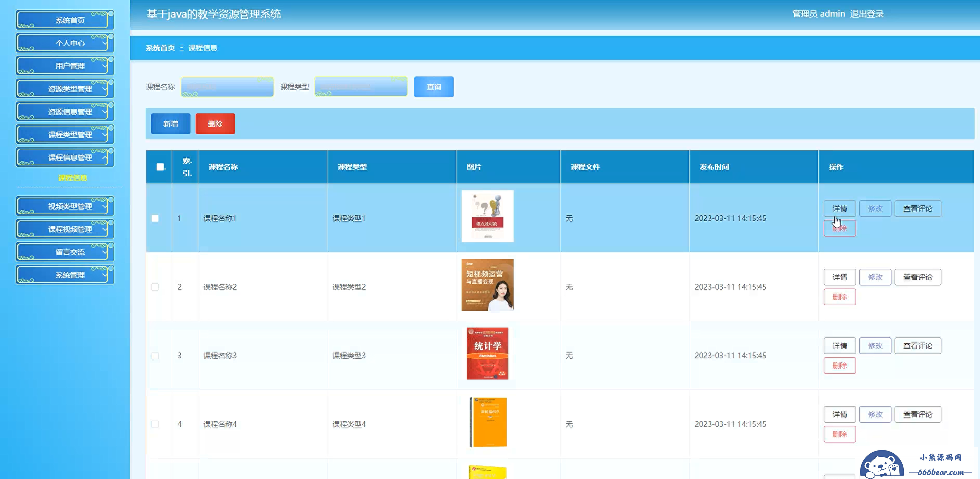Click 查看评论 for 课程名称3
The height and width of the screenshot is (479, 980).
(x=918, y=346)
